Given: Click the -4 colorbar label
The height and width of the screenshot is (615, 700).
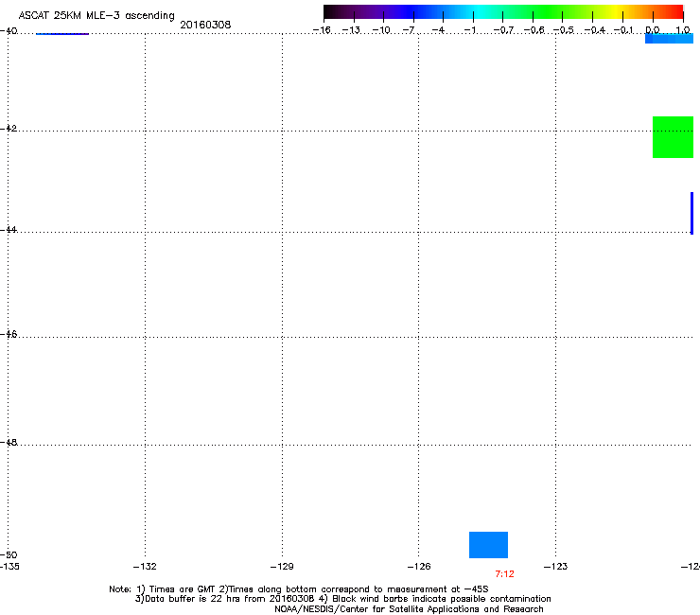Looking at the screenshot, I should pyautogui.click(x=438, y=30).
